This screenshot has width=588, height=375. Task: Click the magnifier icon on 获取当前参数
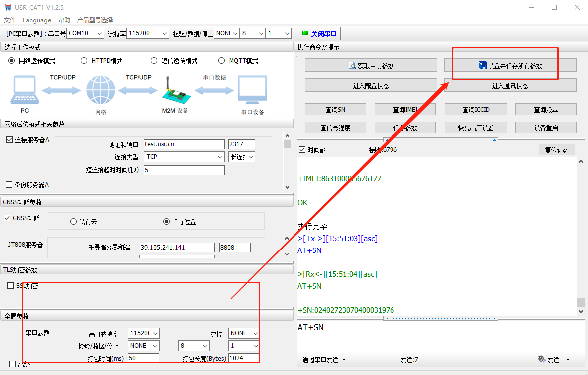pos(353,66)
